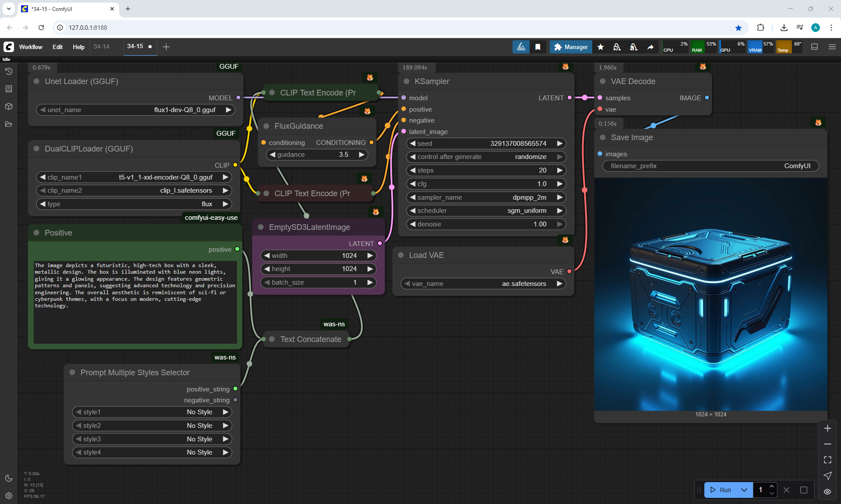Click the share arrow icon in toolbar
The width and height of the screenshot is (841, 504).
pos(650,47)
